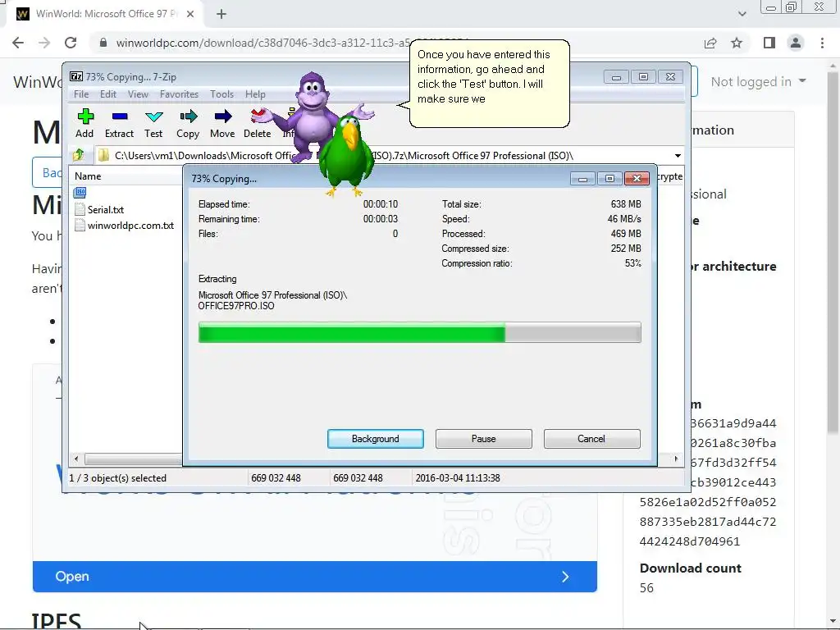Click browser back arrow
The image size is (840, 630).
coord(18,43)
